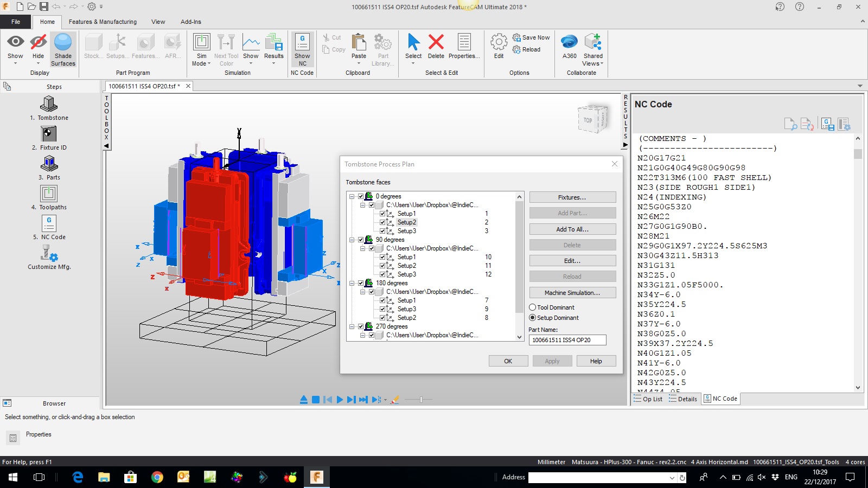Click the tombstone faces list scrollbar
Viewport: 868px width, 488px height.
pyautogui.click(x=520, y=266)
